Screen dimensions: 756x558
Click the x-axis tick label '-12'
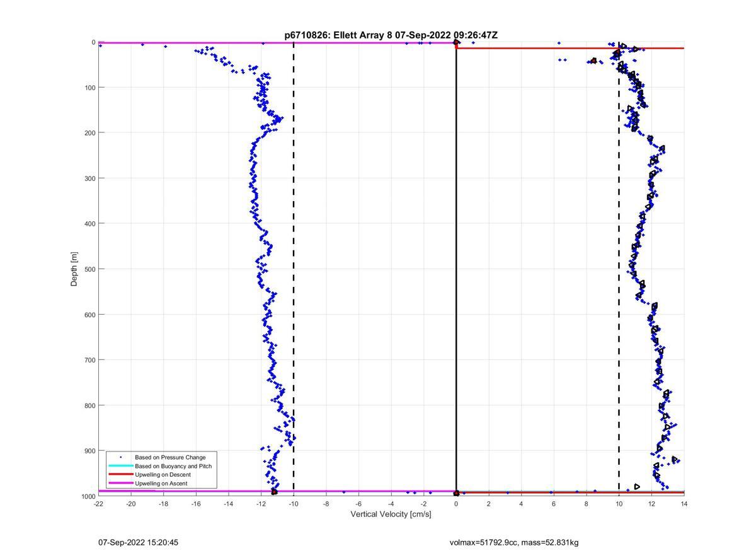261,504
